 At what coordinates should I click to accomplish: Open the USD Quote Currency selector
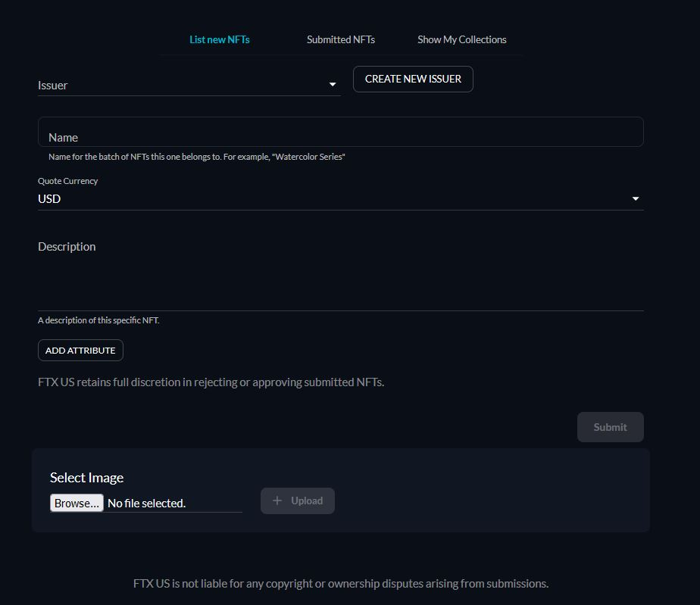341,198
